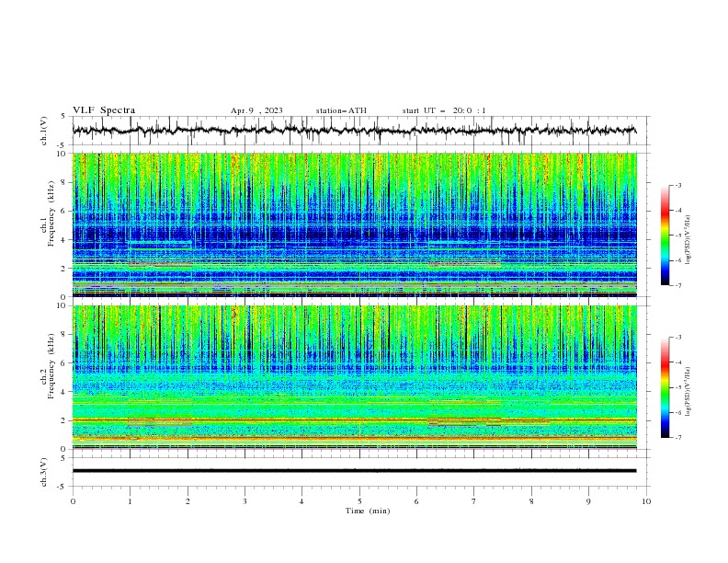Click the "station=ATH" label

[x=341, y=110]
